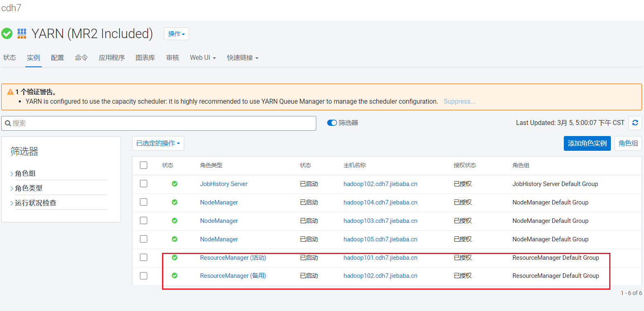
Task: Click the green YARN service health status icon
Action: 7,34
